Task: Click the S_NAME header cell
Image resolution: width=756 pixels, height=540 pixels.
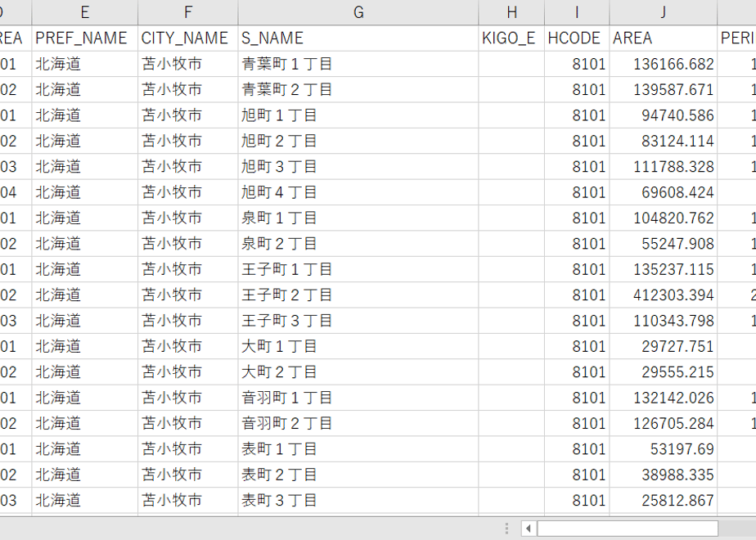Action: tap(358, 38)
